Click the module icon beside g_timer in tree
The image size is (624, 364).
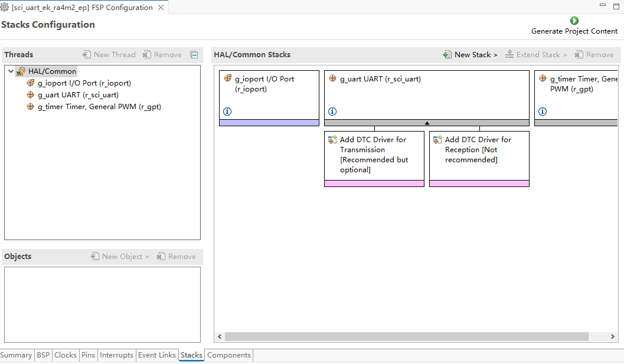30,107
